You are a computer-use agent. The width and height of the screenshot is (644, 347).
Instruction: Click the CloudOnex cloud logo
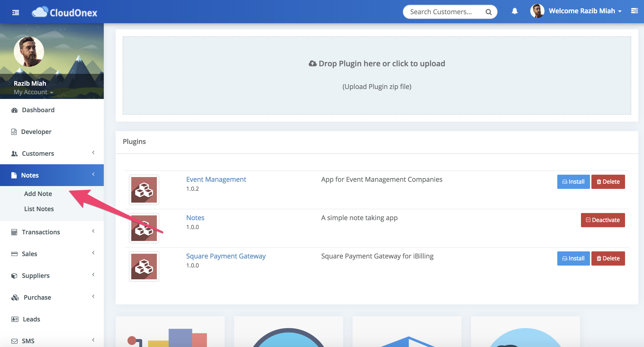[40, 12]
